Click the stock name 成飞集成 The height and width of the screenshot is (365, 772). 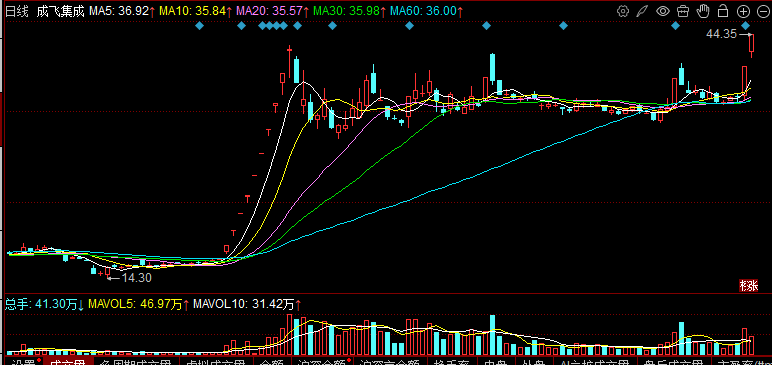pos(60,11)
